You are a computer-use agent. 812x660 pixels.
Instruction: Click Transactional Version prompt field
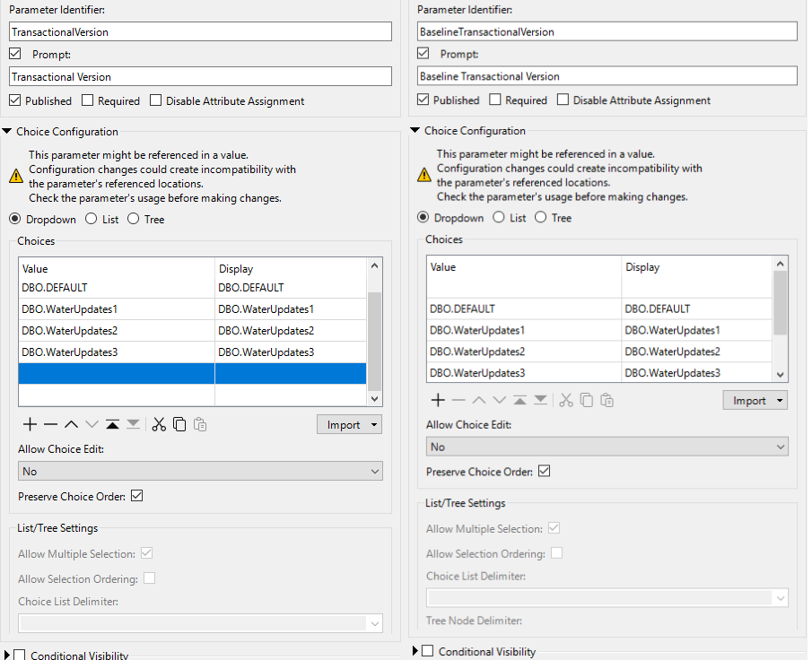(200, 76)
